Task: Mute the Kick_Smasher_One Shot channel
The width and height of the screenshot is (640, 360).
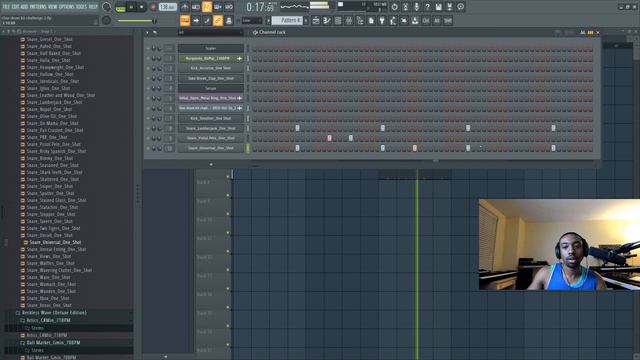Action: [148, 118]
